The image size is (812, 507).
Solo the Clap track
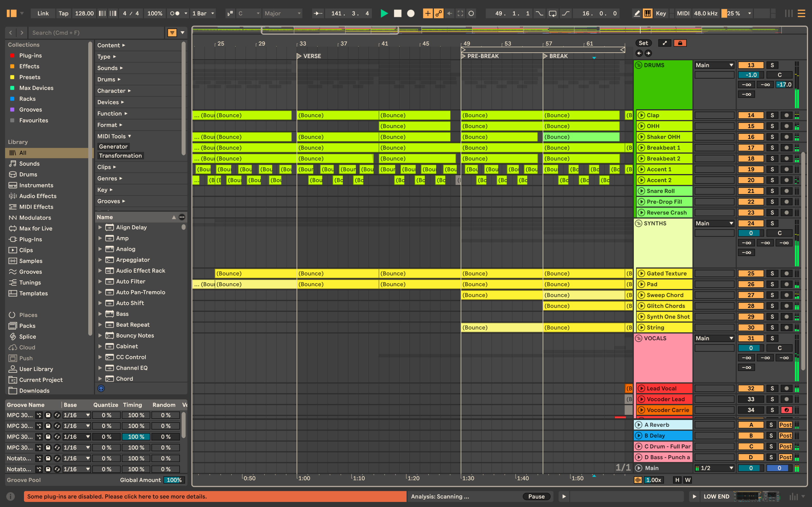772,115
